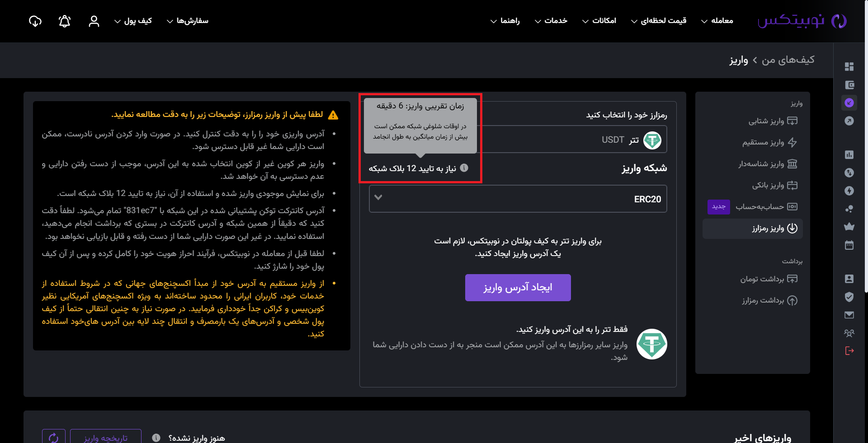Open the referral people sidebar icon
This screenshot has height=443, width=868.
click(x=849, y=333)
